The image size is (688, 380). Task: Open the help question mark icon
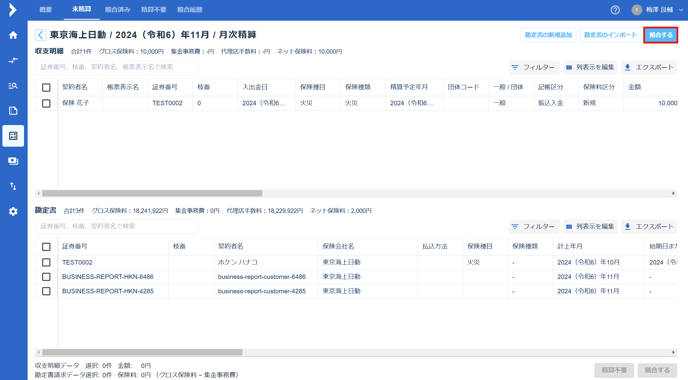[615, 10]
